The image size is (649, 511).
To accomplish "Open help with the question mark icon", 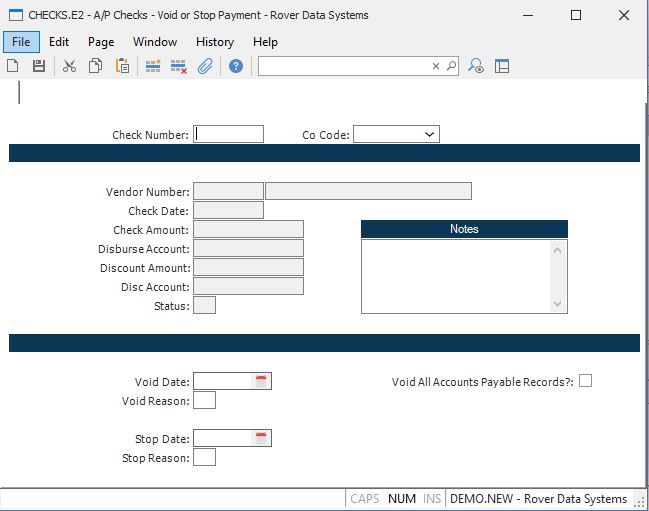I will (236, 66).
